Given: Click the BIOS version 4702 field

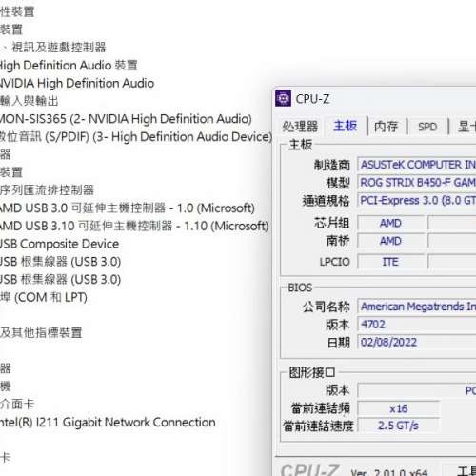Looking at the screenshot, I should 417,325.
